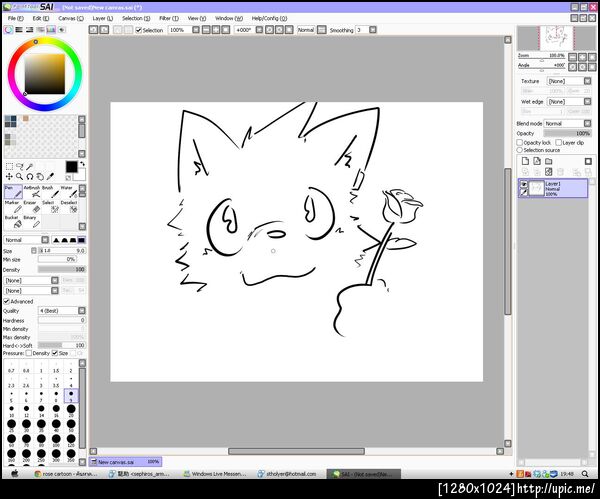Toggle the Selection checkbox in toolbar
The height and width of the screenshot is (499, 600).
tap(139, 30)
